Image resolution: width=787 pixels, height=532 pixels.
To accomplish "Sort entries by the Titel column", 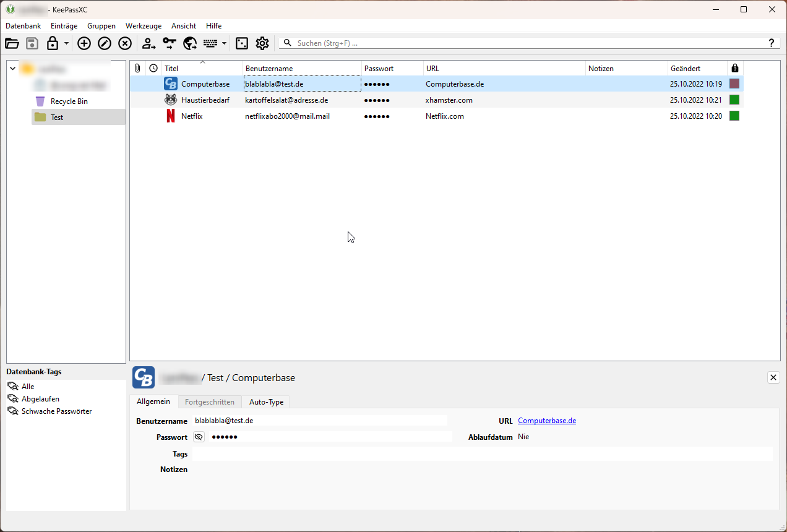I will [202, 69].
